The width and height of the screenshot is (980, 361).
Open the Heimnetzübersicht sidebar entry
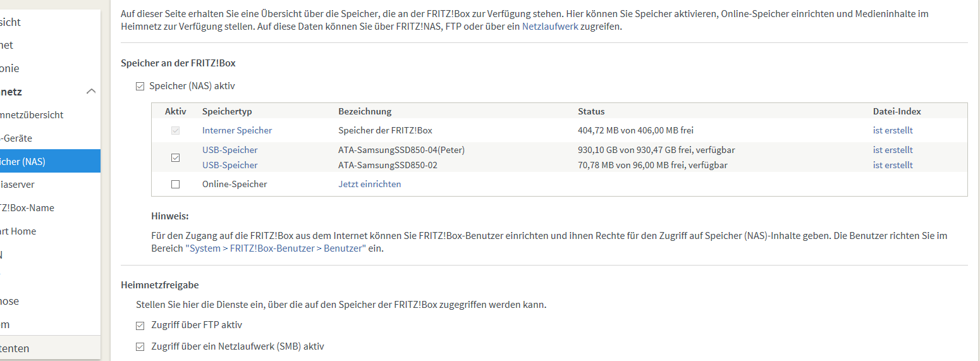click(50, 115)
